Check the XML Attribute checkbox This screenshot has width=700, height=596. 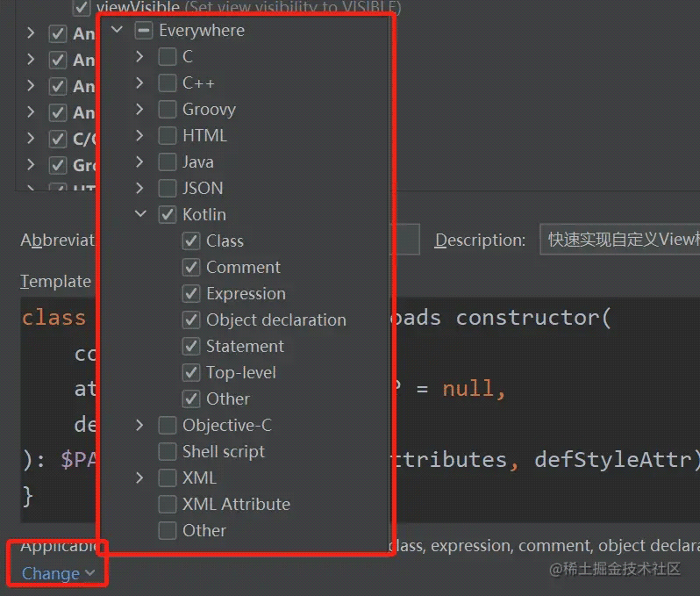pos(167,504)
